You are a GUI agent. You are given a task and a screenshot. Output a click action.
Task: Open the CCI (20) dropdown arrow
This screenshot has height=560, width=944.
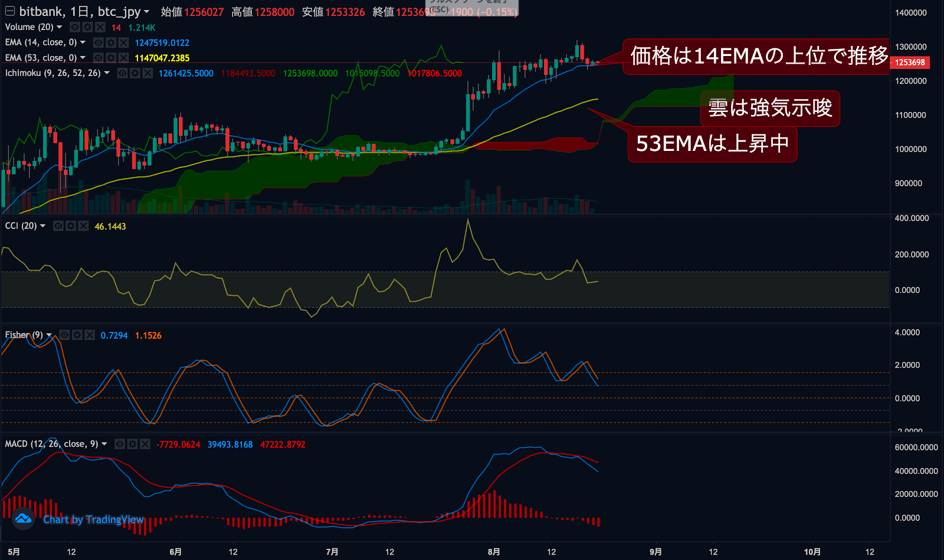[42, 226]
